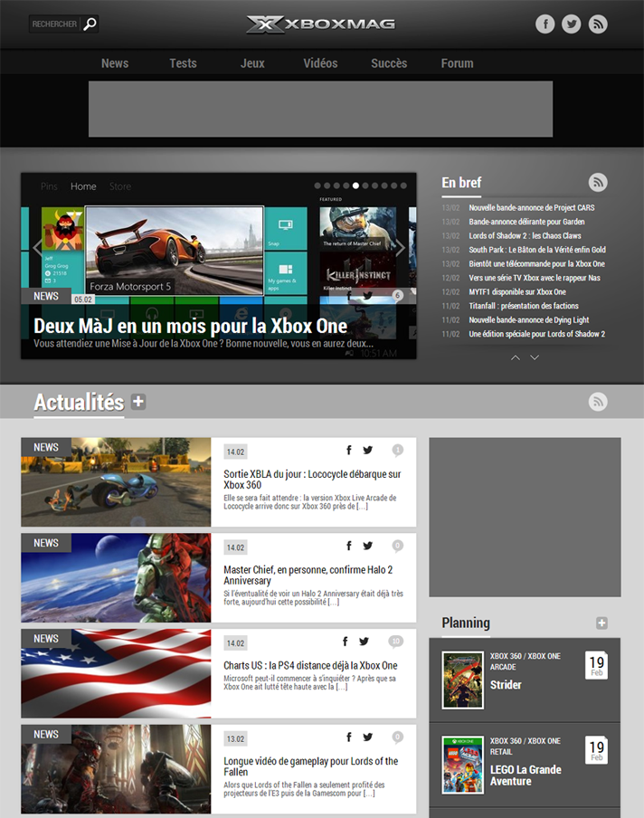Open 'Bande-annonce délirante pour Garden' brief
This screenshot has width=644, height=818.
526,222
